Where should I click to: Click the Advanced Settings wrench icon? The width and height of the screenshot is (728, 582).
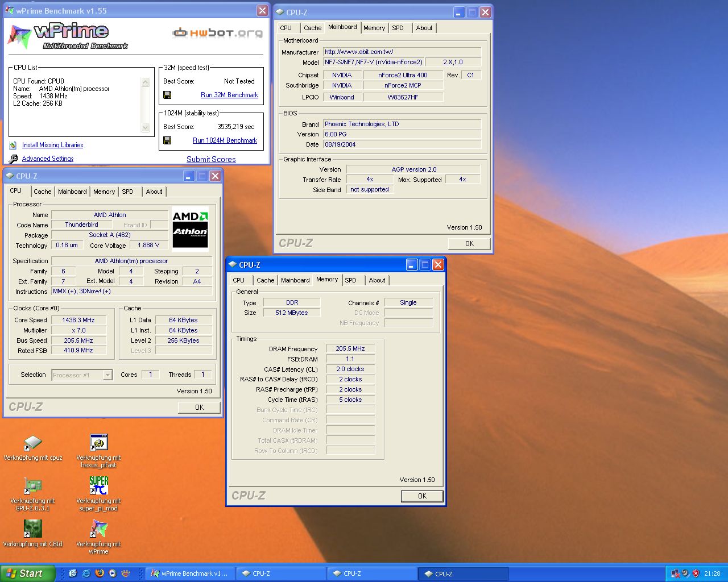point(13,159)
